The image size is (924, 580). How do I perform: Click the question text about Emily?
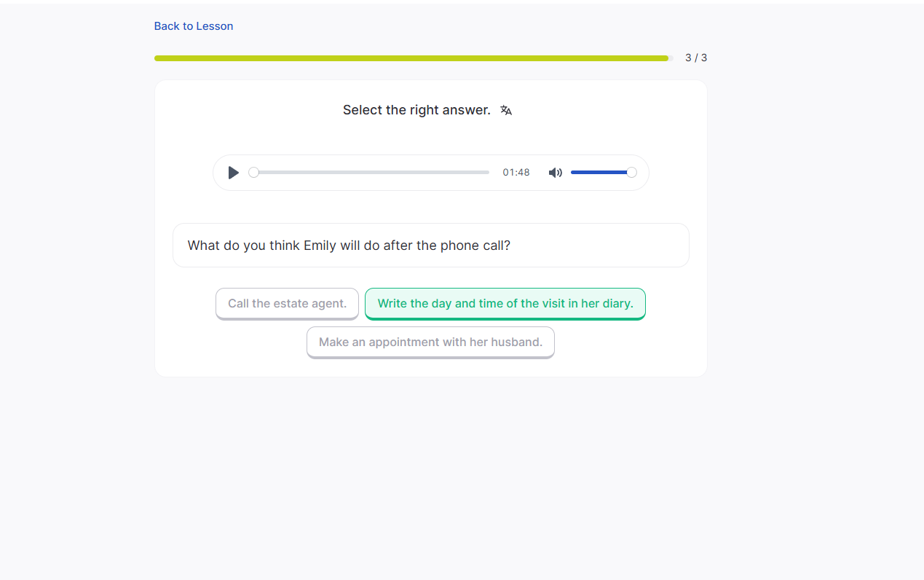click(x=349, y=246)
